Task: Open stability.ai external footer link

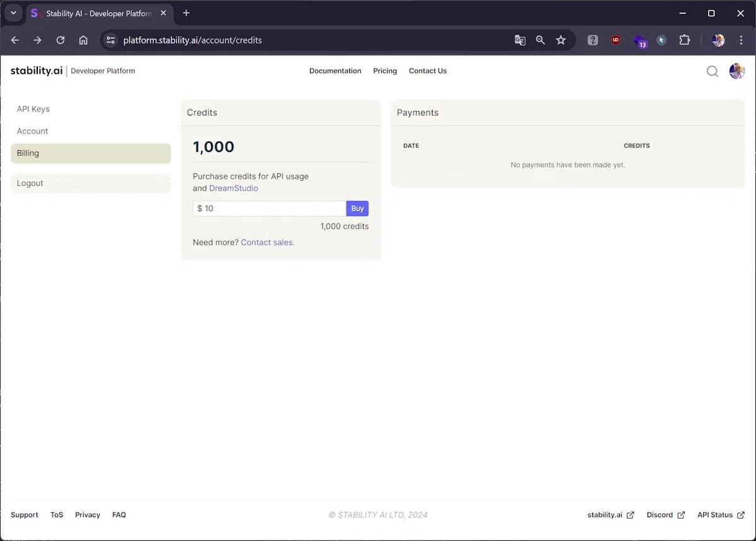Action: tap(610, 515)
